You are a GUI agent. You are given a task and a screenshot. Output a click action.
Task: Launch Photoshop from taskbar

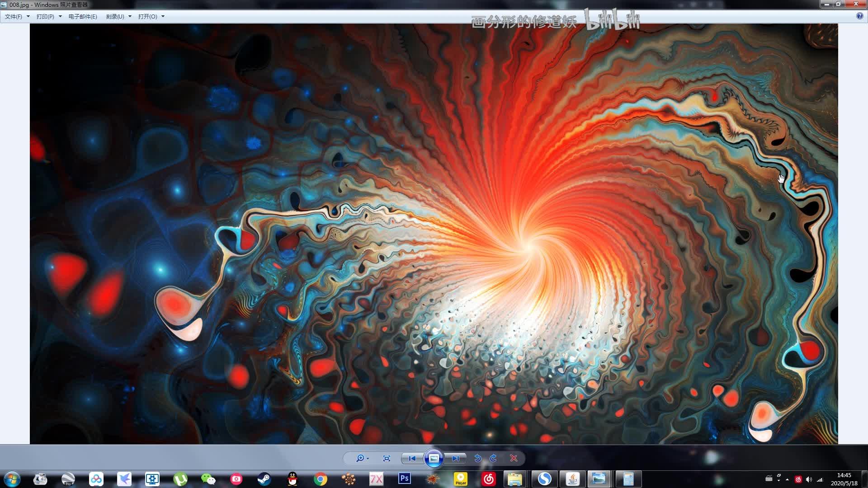[405, 479]
